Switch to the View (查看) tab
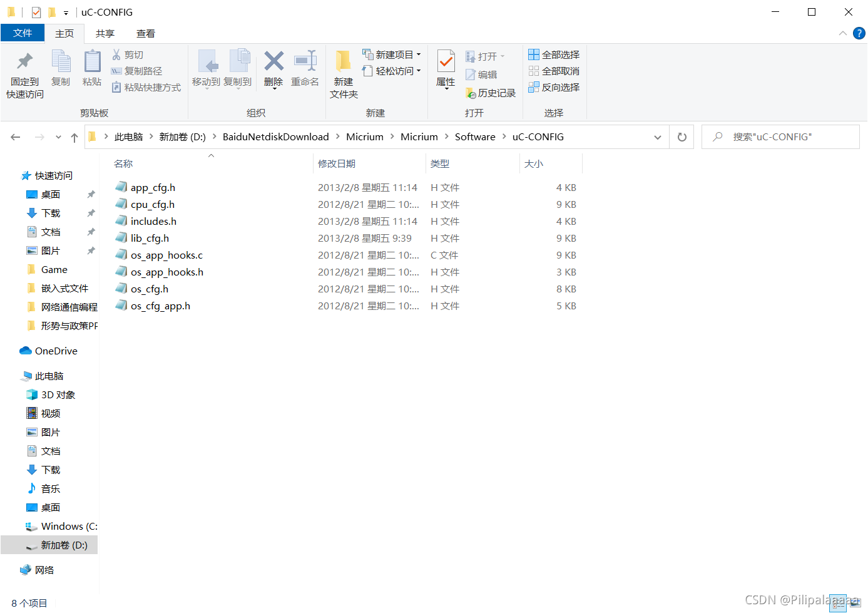Screen dimensions: 868x613 click(x=146, y=33)
